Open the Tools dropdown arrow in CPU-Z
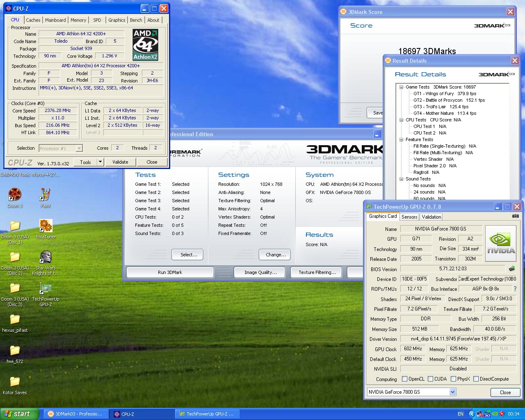This screenshot has height=420, width=525. point(100,162)
